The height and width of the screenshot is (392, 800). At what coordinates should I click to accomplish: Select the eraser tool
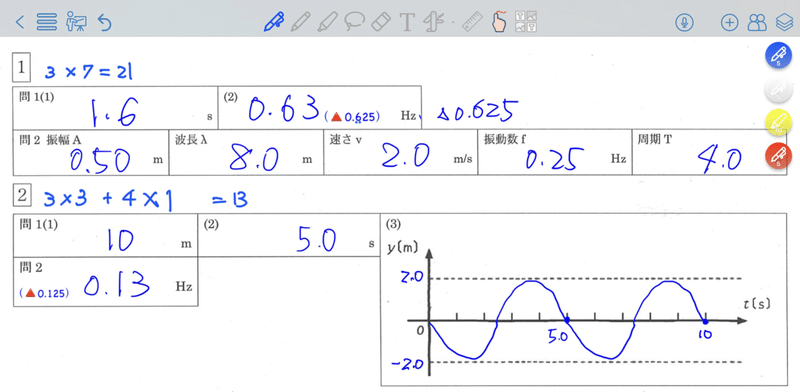click(x=381, y=22)
